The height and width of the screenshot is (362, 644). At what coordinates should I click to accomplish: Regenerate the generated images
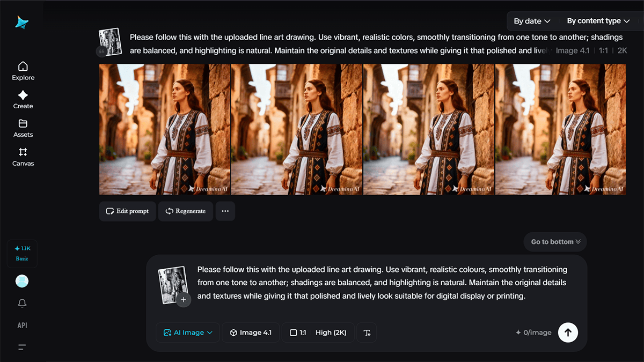[x=186, y=211]
